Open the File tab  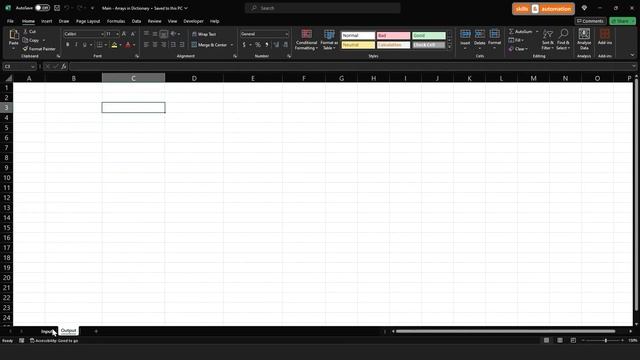10,21
